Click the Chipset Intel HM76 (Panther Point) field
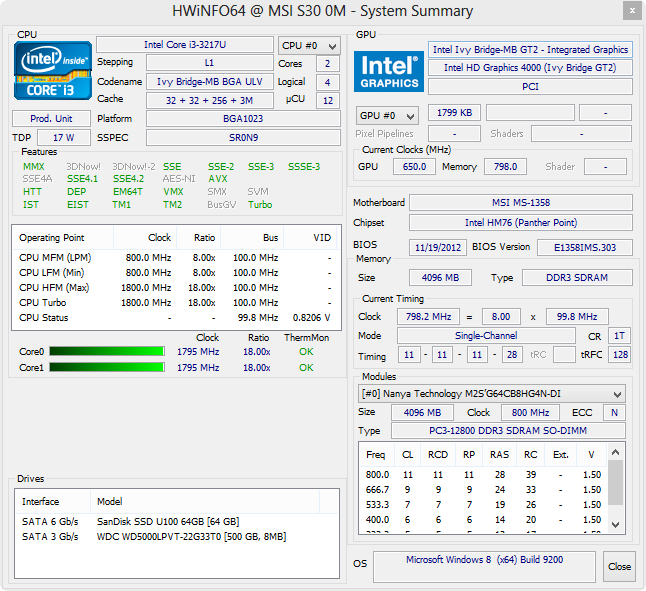Screen dimensions: 646x591 tap(521, 223)
